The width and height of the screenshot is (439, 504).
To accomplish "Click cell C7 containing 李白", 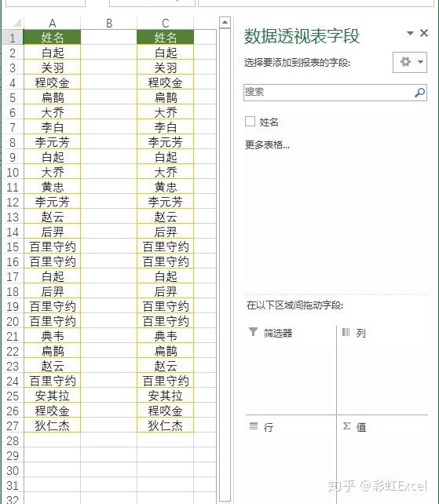I will pos(165,127).
